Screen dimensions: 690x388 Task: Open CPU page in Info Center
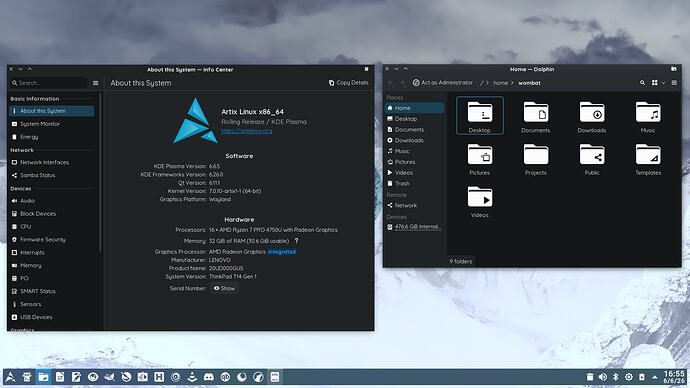click(51, 227)
